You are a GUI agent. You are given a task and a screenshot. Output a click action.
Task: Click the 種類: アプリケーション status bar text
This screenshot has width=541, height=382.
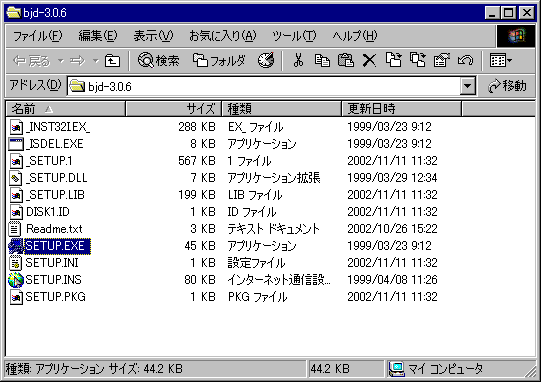pyautogui.click(x=55, y=369)
